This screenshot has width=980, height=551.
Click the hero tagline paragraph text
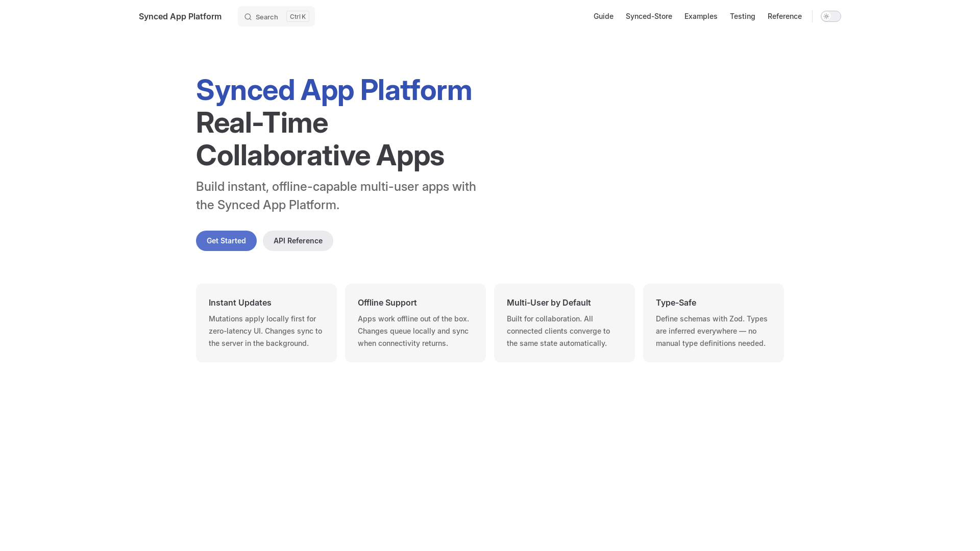336,195
